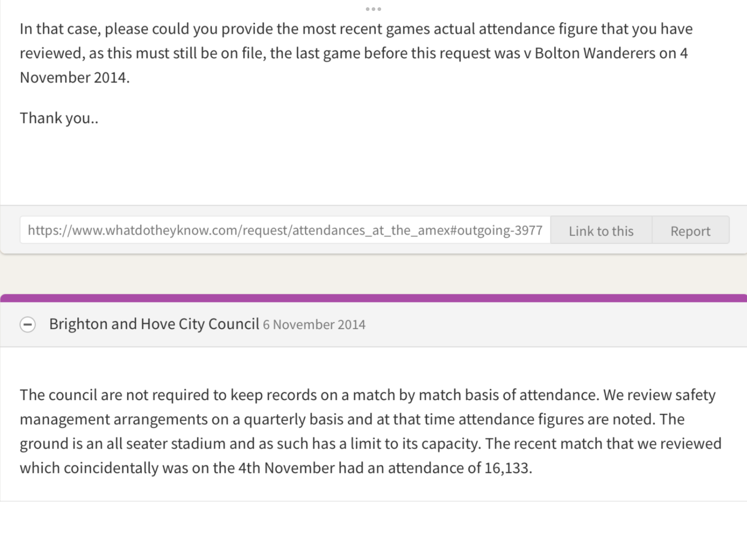747x560 pixels.
Task: Open the Brighton and Hove City Council name
Action: 154,324
